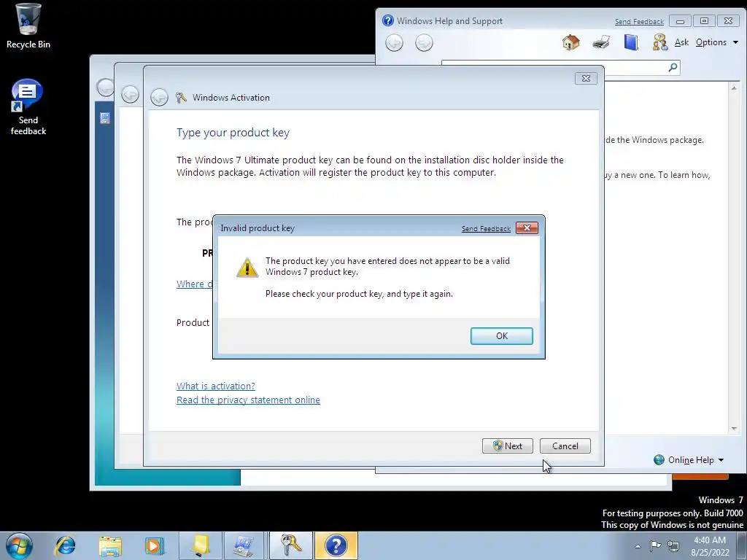Viewport: 747px width, 560px height.
Task: Confirm the Invalid product key dialog with OK
Action: [x=501, y=335]
